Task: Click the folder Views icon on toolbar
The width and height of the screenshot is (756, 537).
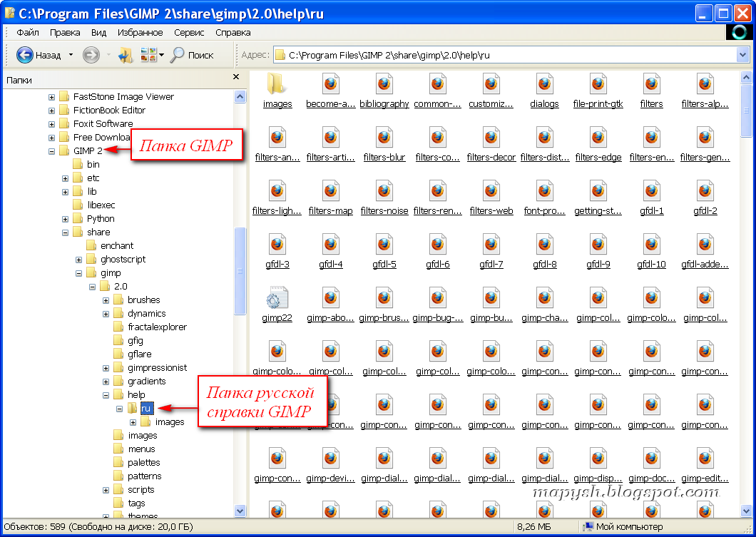Action: click(148, 55)
